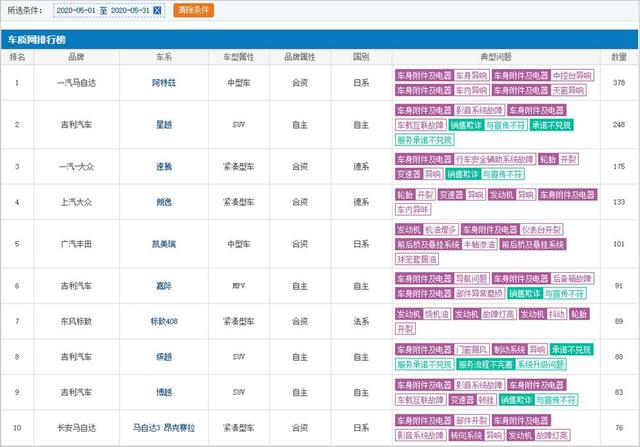Select 车载互联故障 tag in 博越 row

[420, 400]
